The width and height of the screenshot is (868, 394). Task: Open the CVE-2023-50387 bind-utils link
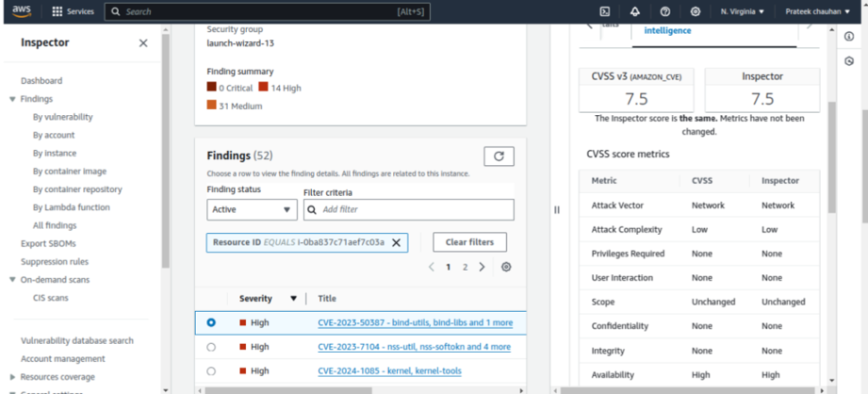pyautogui.click(x=416, y=322)
